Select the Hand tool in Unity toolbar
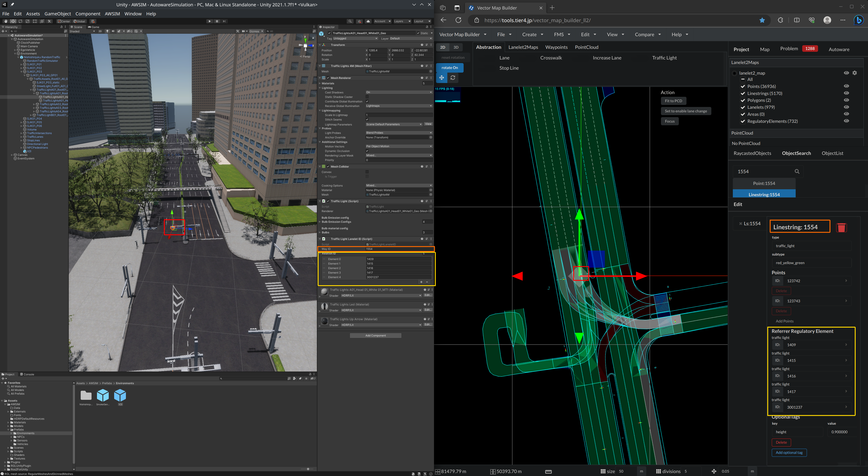 (x=6, y=21)
